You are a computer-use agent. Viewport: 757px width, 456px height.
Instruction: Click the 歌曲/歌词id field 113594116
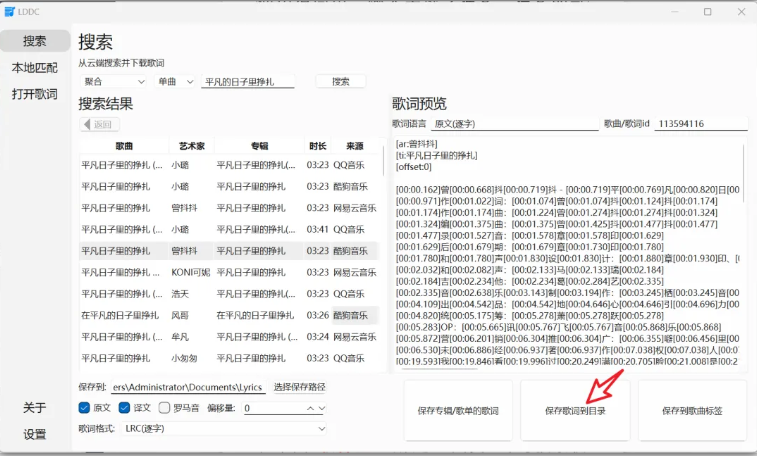[701, 124]
